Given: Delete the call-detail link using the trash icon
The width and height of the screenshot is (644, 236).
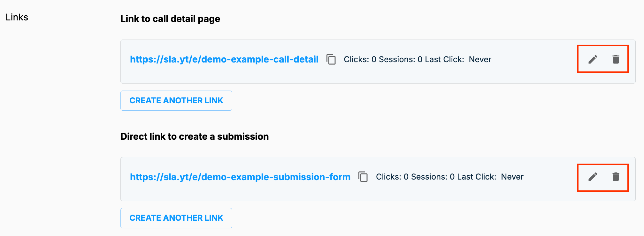Looking at the screenshot, I should point(616,59).
